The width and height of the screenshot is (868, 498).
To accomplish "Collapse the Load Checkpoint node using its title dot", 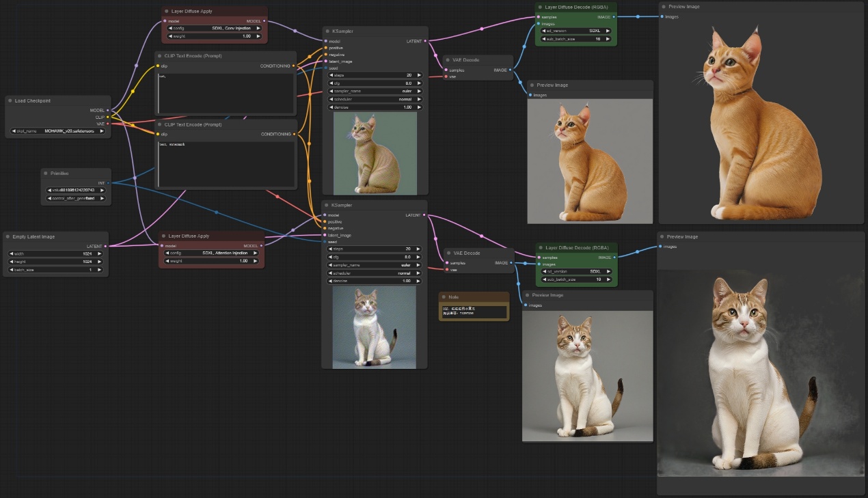I will (x=10, y=101).
